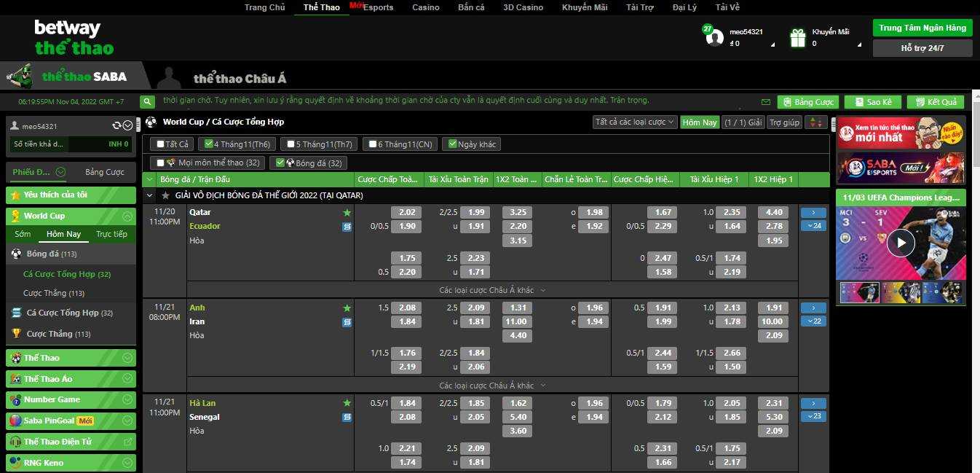The image size is (980, 473).
Task: Play the MCI vs SEV video
Action: [901, 243]
